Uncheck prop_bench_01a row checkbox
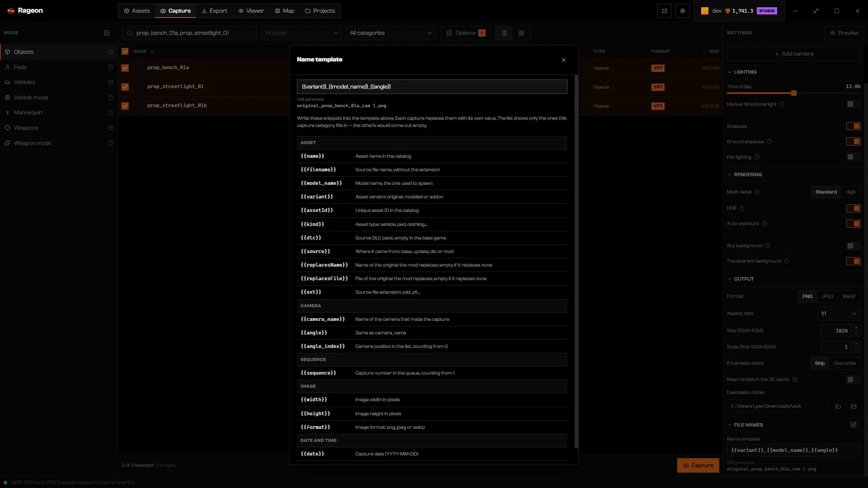The image size is (868, 488). click(x=125, y=68)
